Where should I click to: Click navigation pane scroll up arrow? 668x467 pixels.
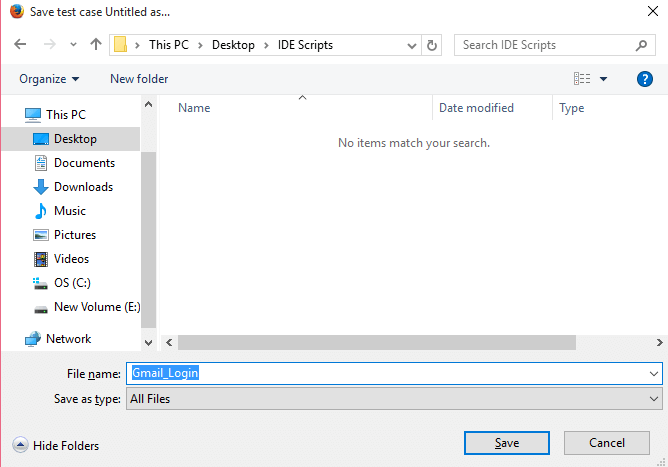(148, 104)
